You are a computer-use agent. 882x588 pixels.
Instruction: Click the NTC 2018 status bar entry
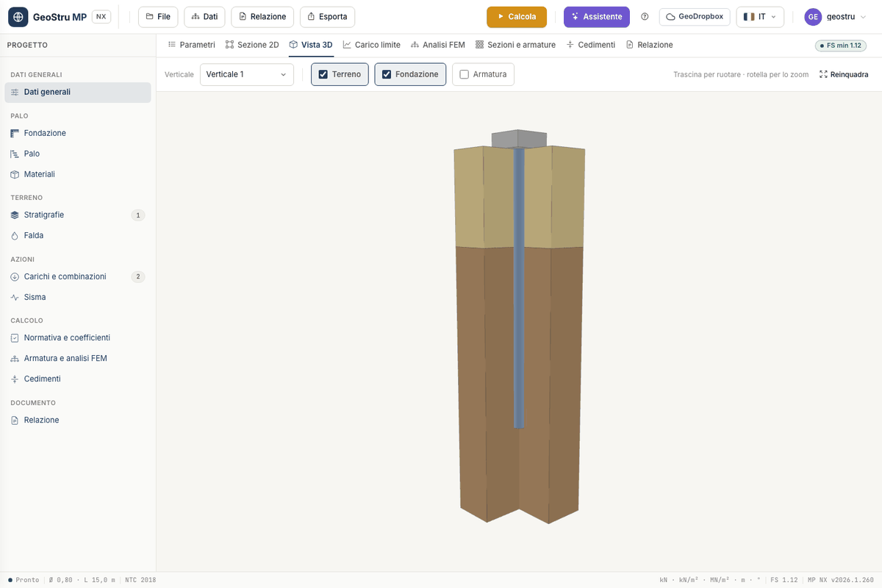click(x=140, y=580)
